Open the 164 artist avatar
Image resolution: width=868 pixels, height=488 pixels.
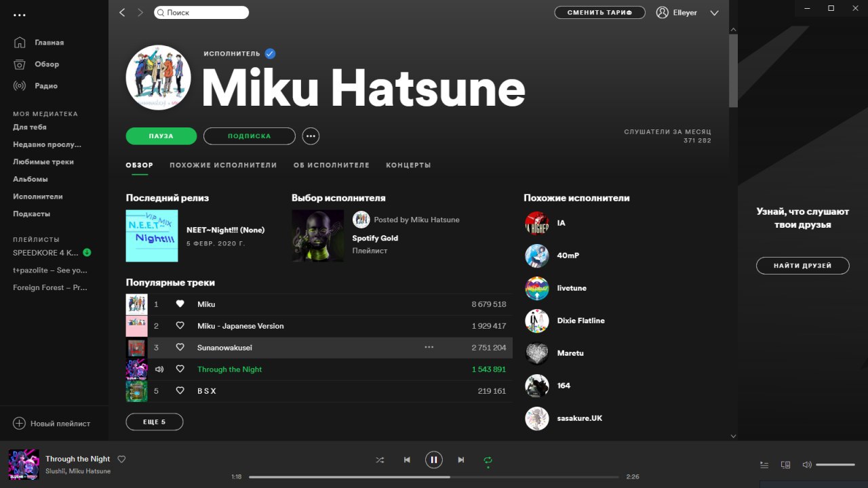pos(537,386)
